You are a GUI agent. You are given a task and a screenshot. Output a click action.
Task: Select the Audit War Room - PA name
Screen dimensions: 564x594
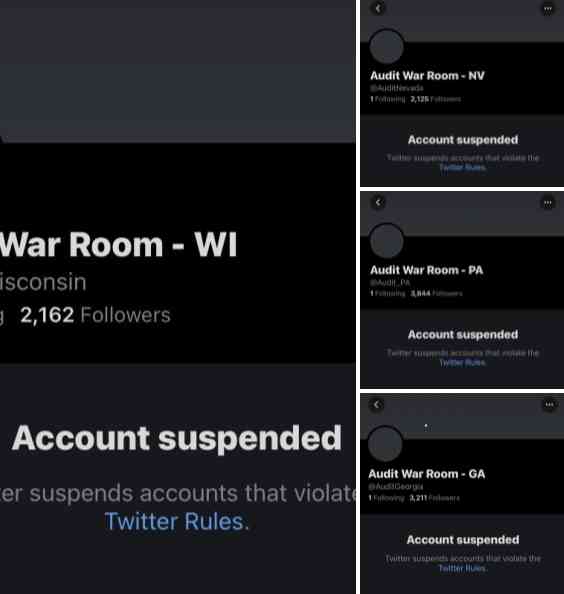[x=427, y=270]
